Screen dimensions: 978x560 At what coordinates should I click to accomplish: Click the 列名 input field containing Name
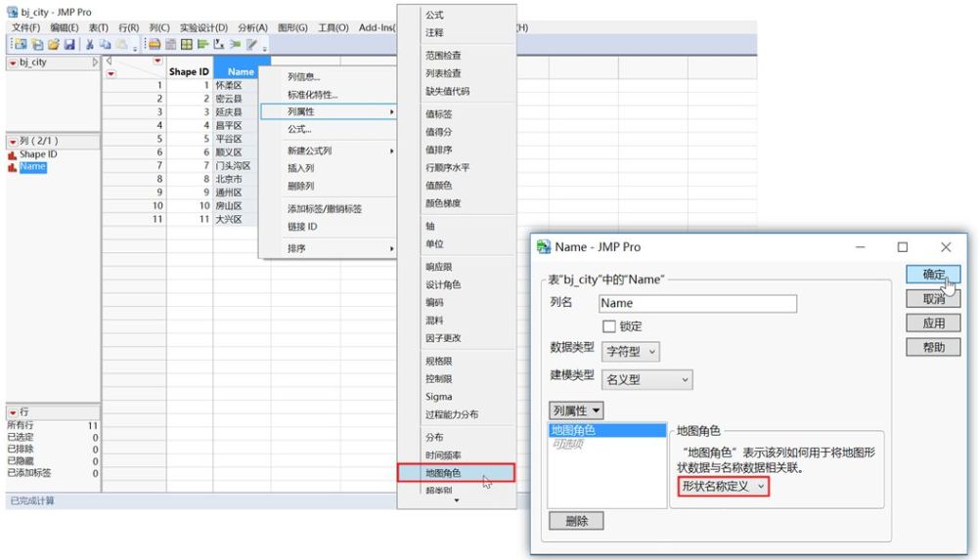697,303
